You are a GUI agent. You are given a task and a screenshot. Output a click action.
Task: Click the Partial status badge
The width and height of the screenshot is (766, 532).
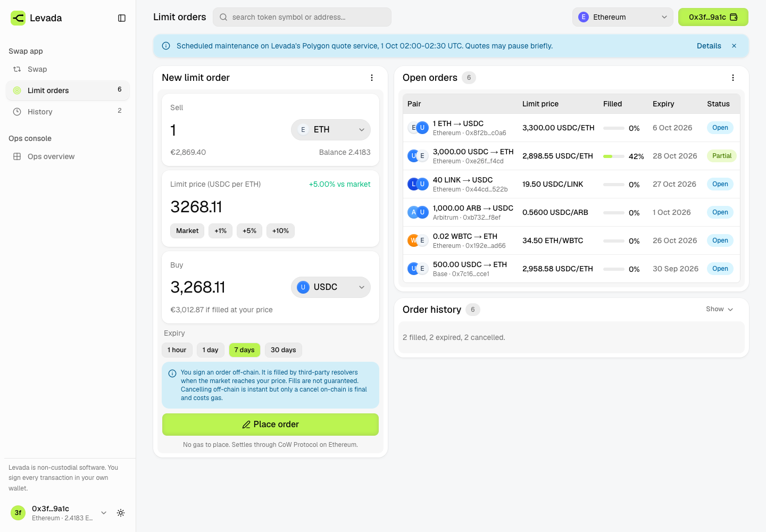click(x=722, y=156)
